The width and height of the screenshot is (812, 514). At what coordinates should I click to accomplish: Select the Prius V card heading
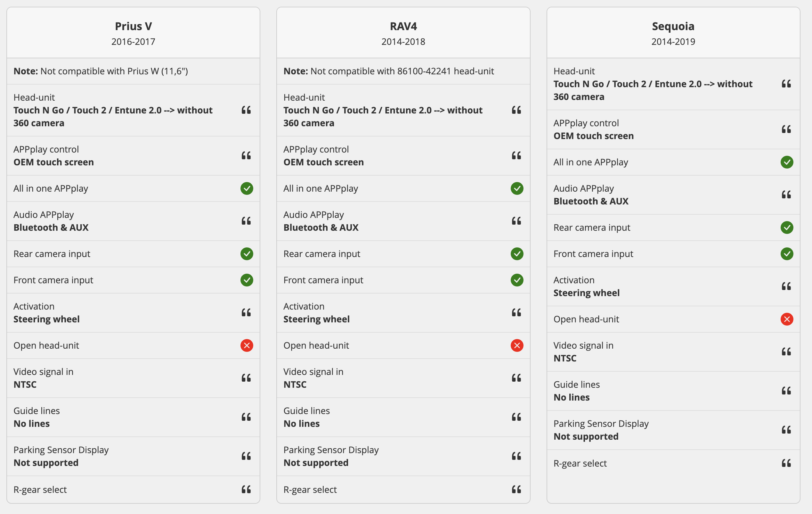133,26
